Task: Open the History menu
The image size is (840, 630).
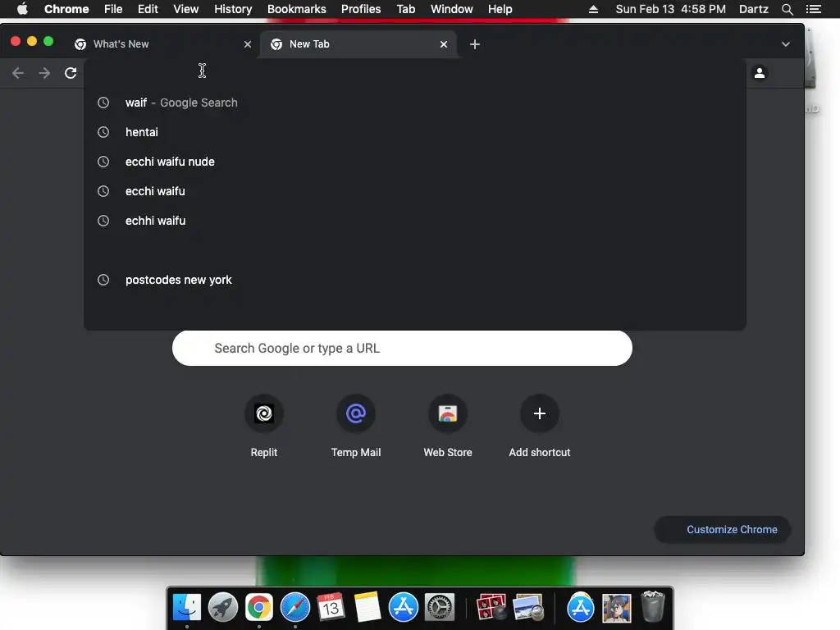Action: coord(233,9)
